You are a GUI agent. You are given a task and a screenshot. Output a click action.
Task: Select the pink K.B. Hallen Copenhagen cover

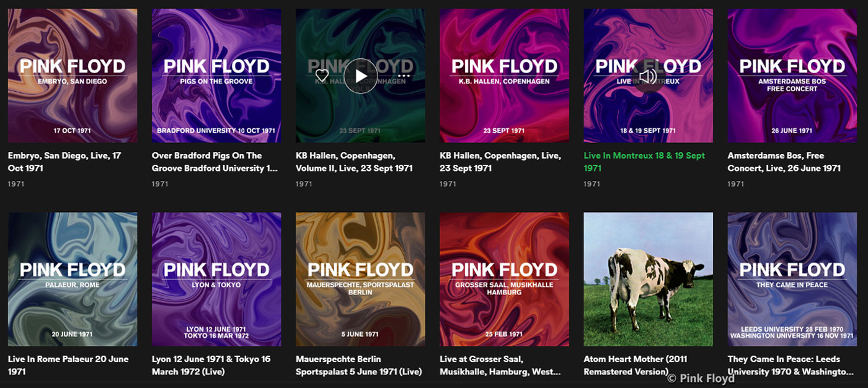504,76
